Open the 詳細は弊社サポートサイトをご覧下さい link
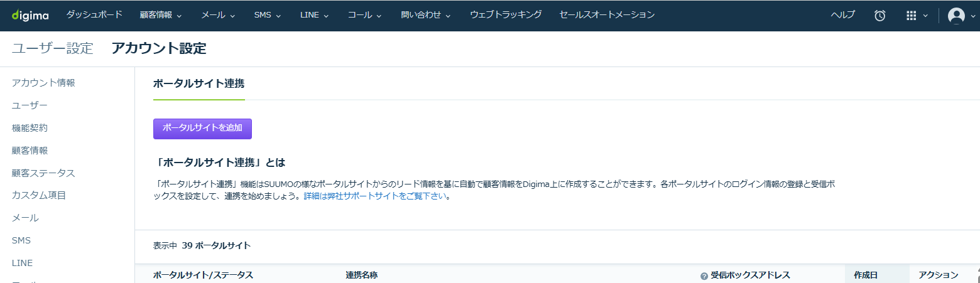The width and height of the screenshot is (980, 283). (x=375, y=196)
